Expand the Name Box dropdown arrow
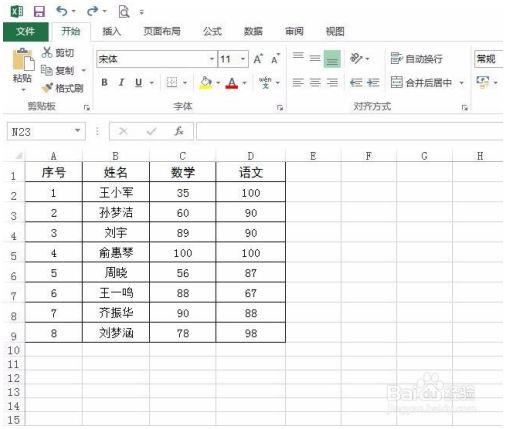The height and width of the screenshot is (429, 506). click(x=78, y=131)
